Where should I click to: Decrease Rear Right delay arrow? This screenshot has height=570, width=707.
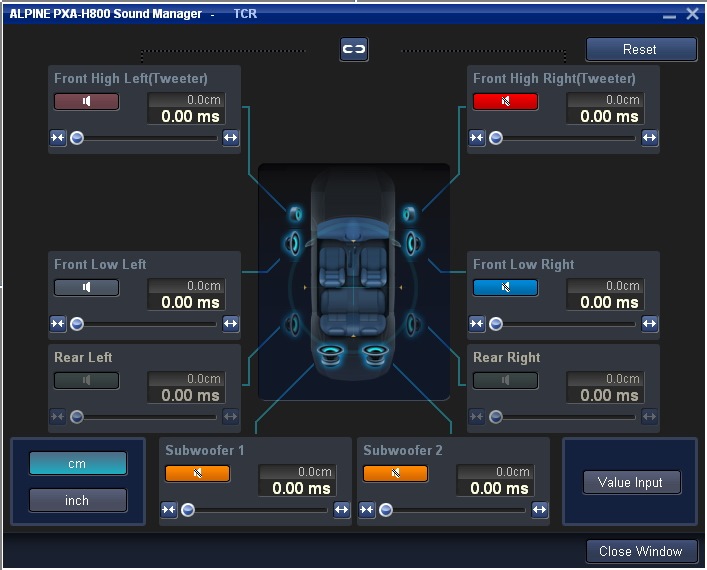pyautogui.click(x=477, y=416)
